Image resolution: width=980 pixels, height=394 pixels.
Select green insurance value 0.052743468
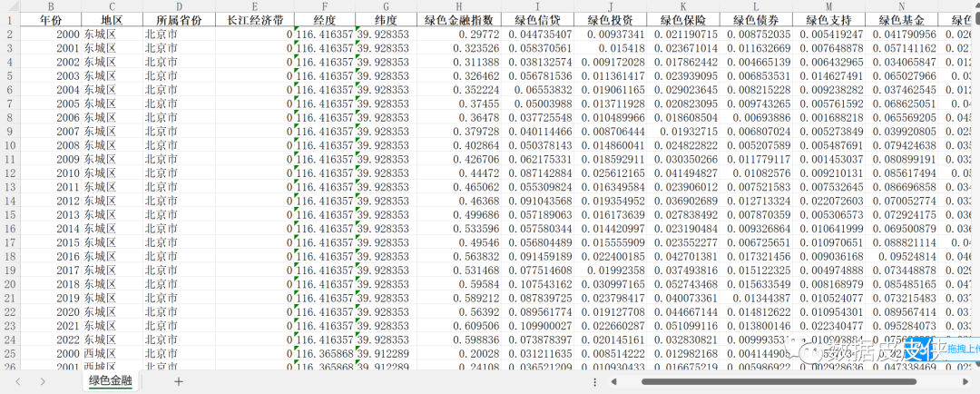click(682, 284)
